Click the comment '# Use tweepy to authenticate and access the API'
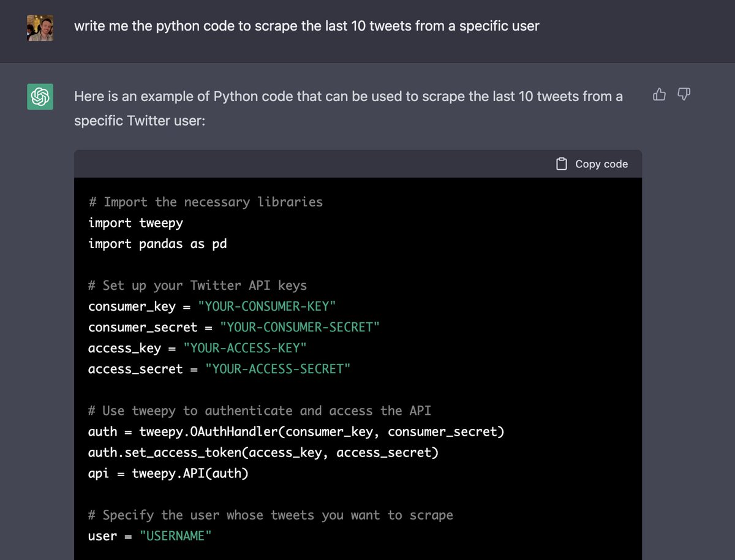 pyautogui.click(x=259, y=410)
